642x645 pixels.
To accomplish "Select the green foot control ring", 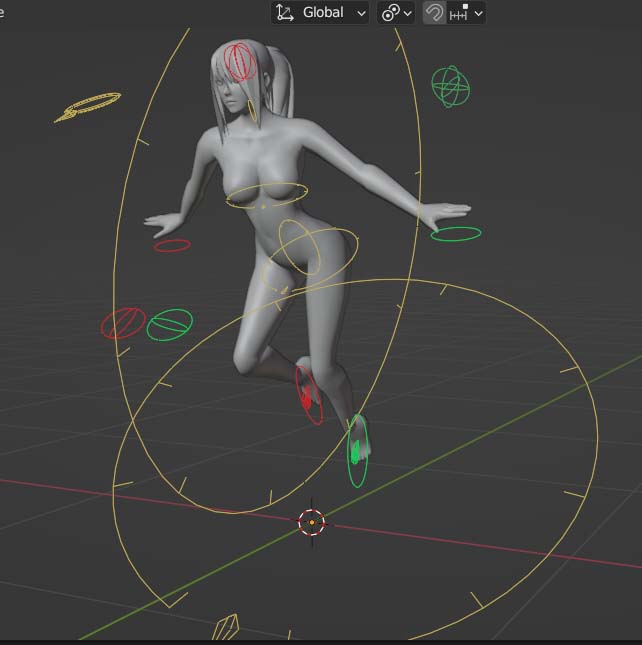I will pyautogui.click(x=357, y=451).
